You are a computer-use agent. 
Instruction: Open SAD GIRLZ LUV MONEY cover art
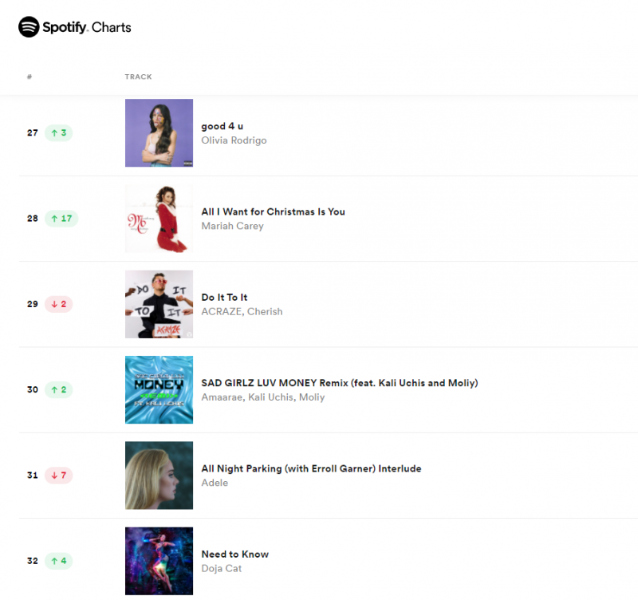[x=159, y=390]
